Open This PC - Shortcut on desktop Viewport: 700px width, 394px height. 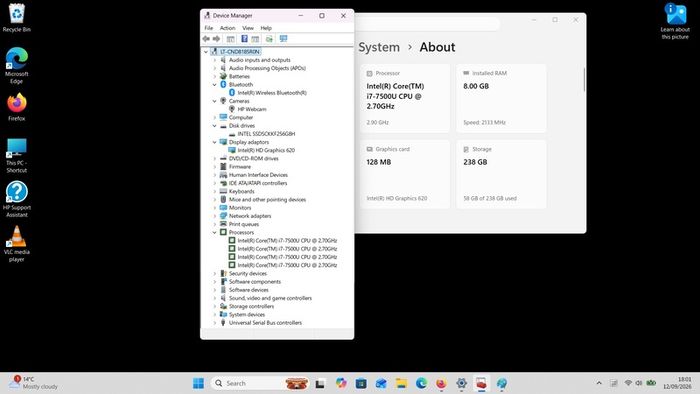17,155
